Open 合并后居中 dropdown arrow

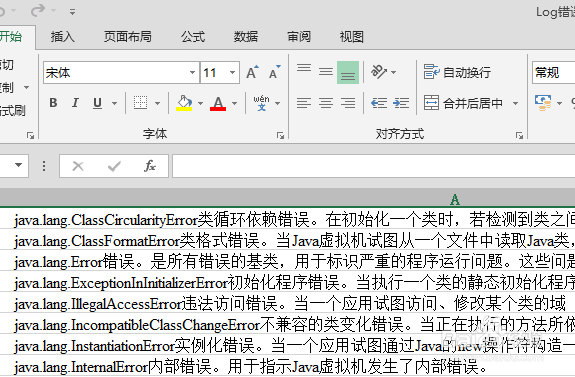(515, 103)
